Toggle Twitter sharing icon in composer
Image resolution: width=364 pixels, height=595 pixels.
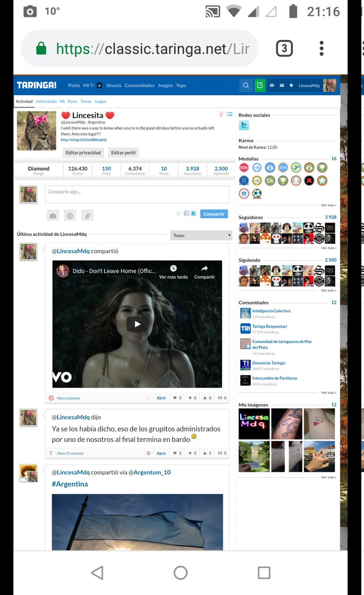pyautogui.click(x=194, y=213)
